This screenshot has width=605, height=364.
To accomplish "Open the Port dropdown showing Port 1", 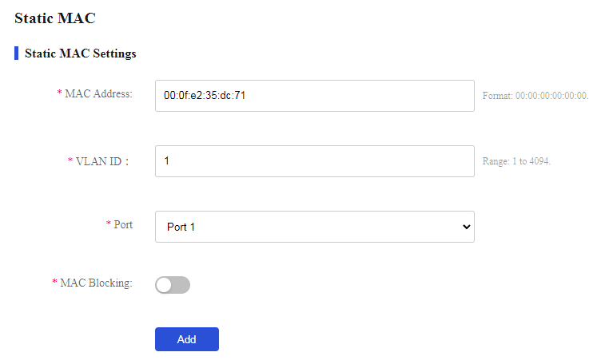I will (x=314, y=227).
